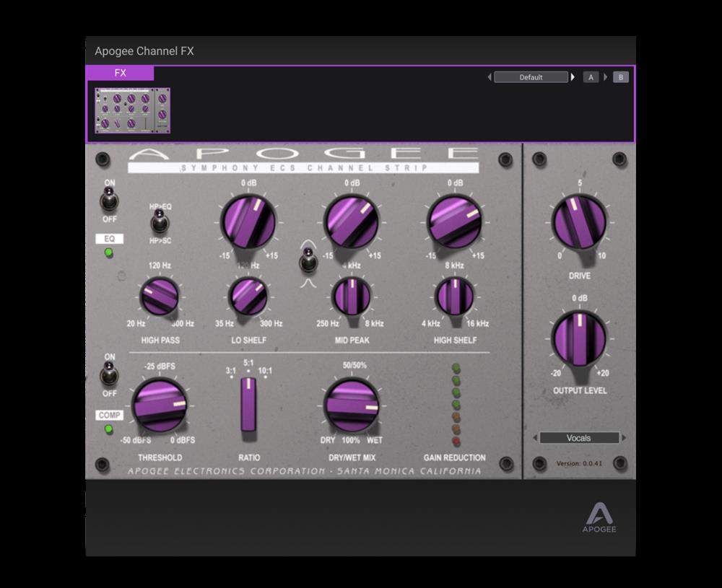This screenshot has height=588, width=722.
Task: Click the Threshold knob
Action: click(160, 405)
